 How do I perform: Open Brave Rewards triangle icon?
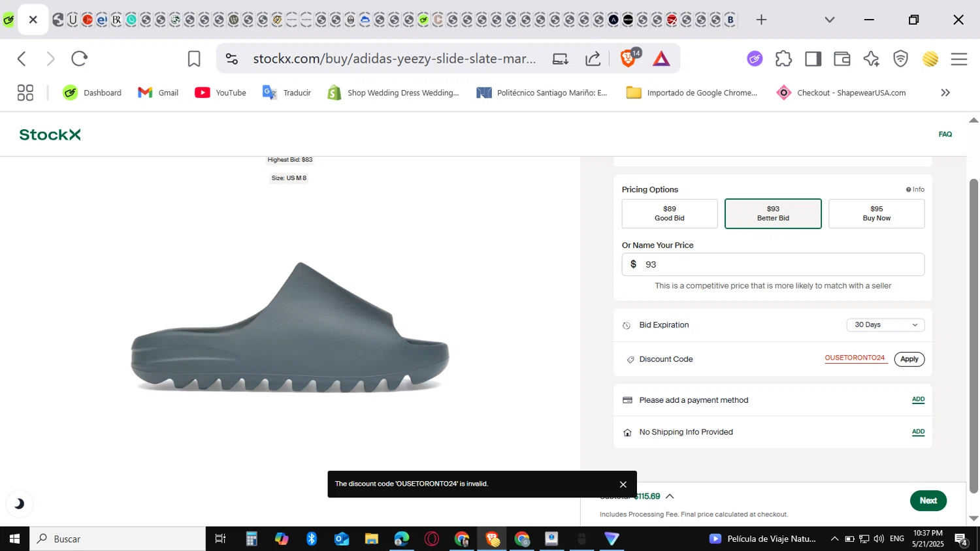[661, 59]
